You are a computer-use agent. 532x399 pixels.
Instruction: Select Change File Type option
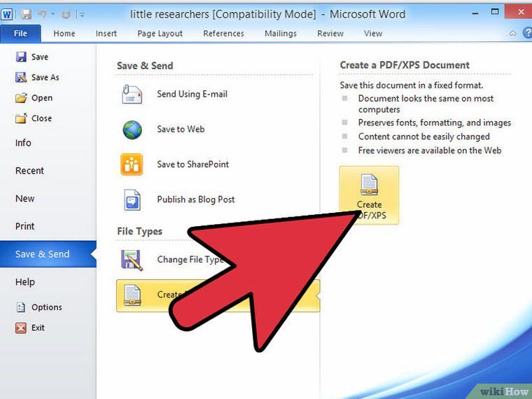[189, 260]
